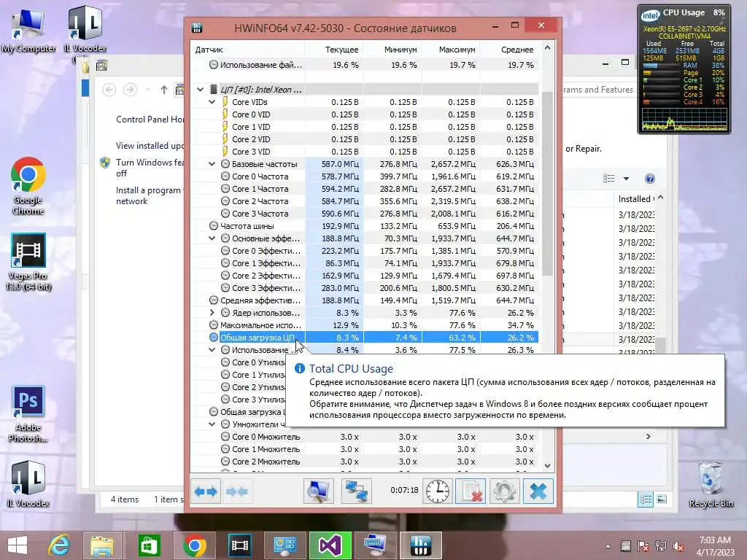Viewport: 747px width, 560px height.
Task: Open My Computer desktop icon
Action: (28, 29)
